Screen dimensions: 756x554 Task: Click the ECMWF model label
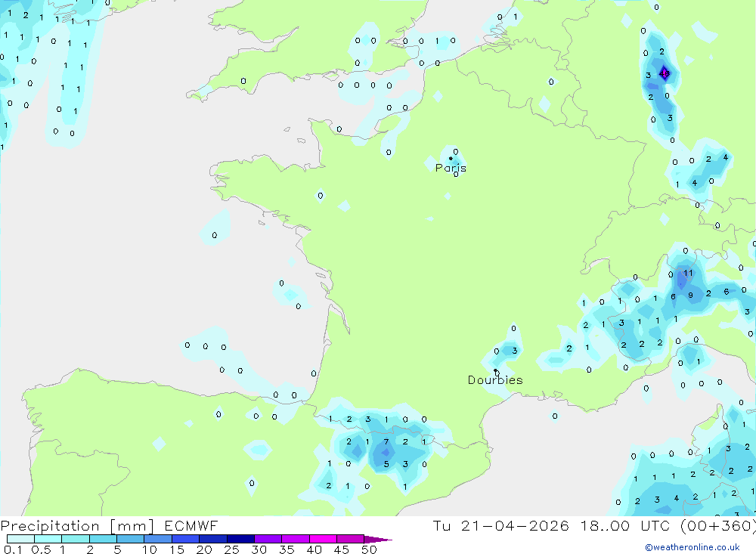pos(191,525)
